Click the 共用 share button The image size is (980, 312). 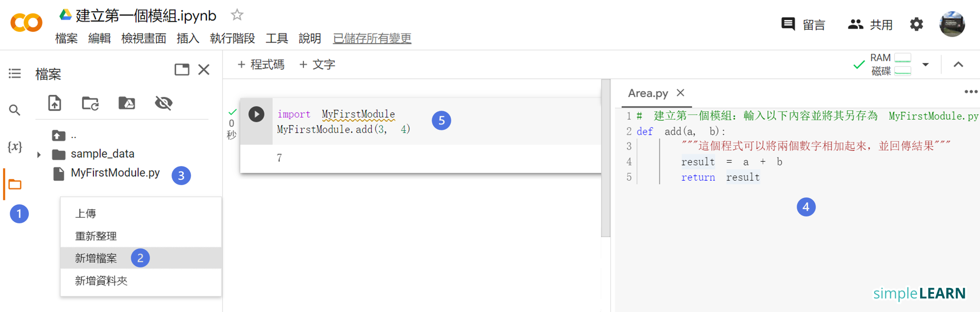point(870,24)
